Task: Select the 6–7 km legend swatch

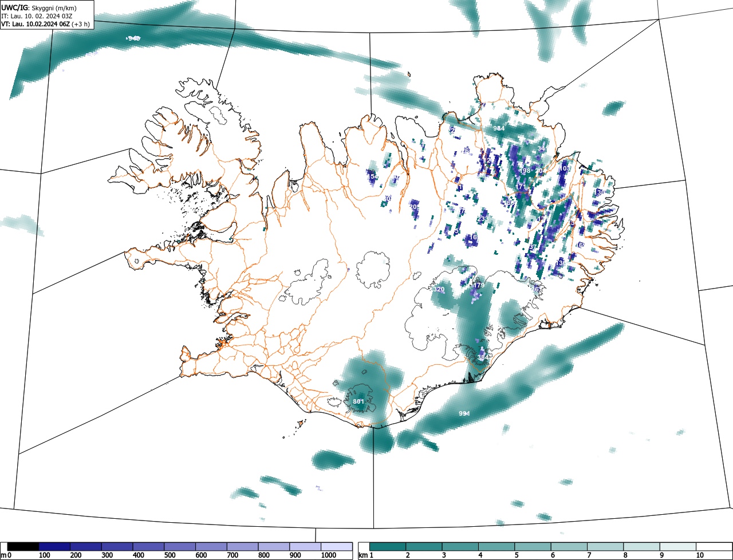Action: (x=569, y=547)
